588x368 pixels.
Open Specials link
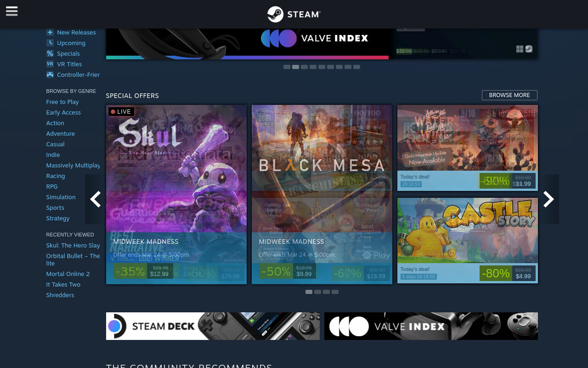(x=68, y=53)
